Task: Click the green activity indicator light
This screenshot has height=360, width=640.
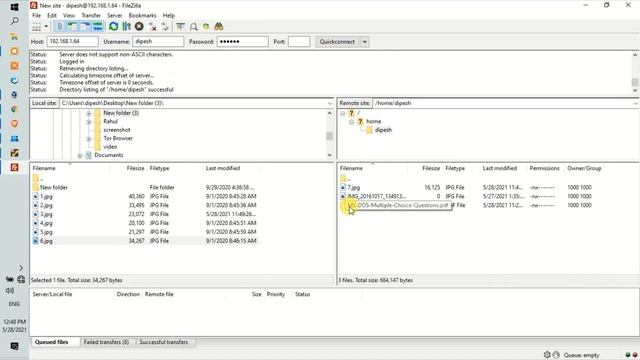Action: click(628, 355)
